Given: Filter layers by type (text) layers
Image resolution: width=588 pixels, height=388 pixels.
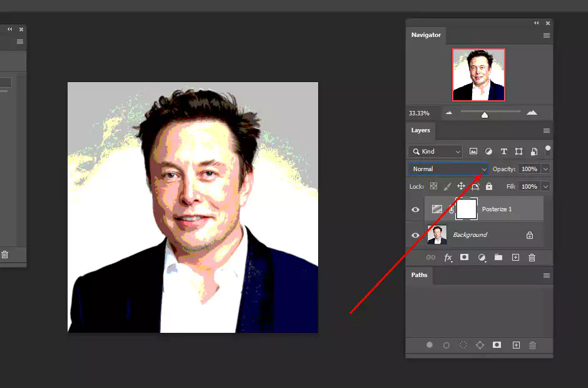Looking at the screenshot, I should [x=503, y=151].
